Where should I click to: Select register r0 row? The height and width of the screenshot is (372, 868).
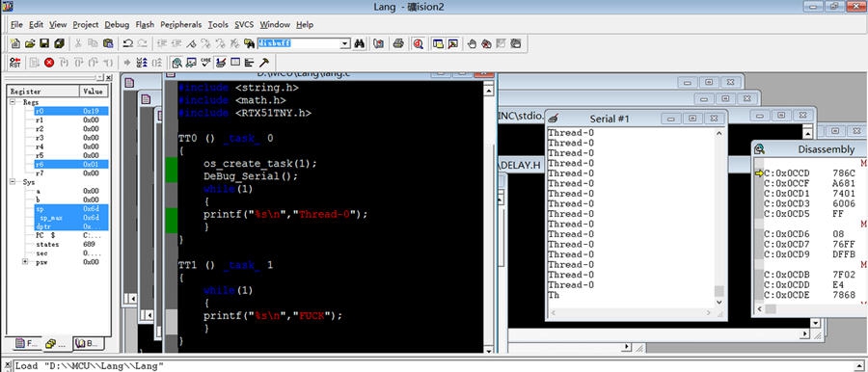pos(70,111)
